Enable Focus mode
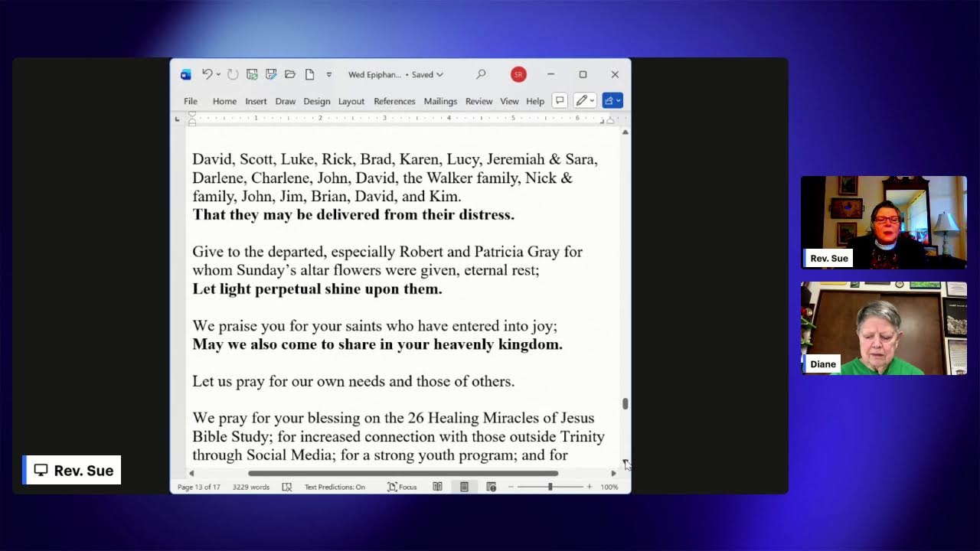The height and width of the screenshot is (551, 980). 402,487
